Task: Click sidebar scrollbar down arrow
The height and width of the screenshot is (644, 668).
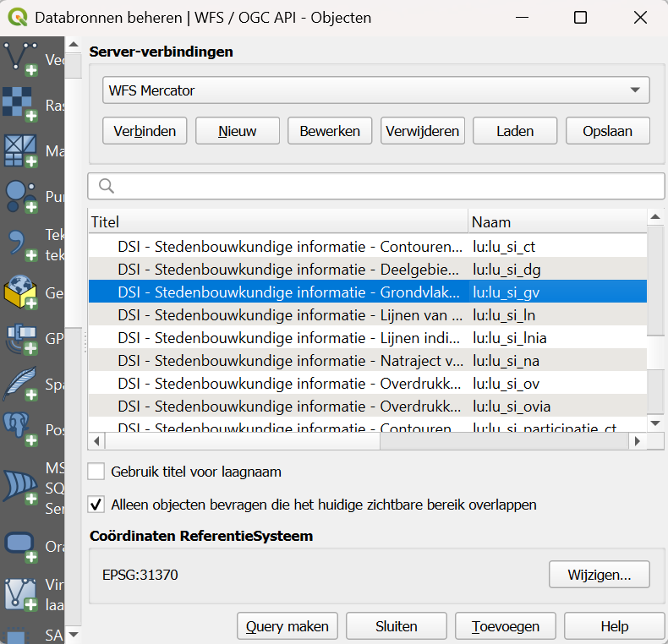Action: [74, 635]
